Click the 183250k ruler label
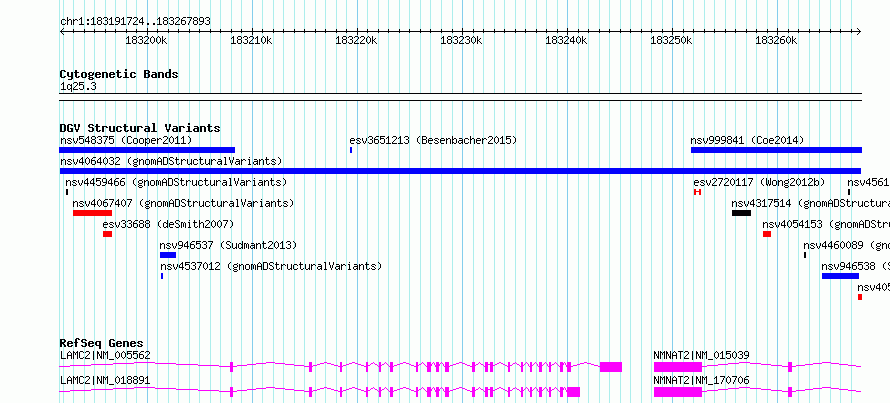The image size is (890, 403). [671, 40]
